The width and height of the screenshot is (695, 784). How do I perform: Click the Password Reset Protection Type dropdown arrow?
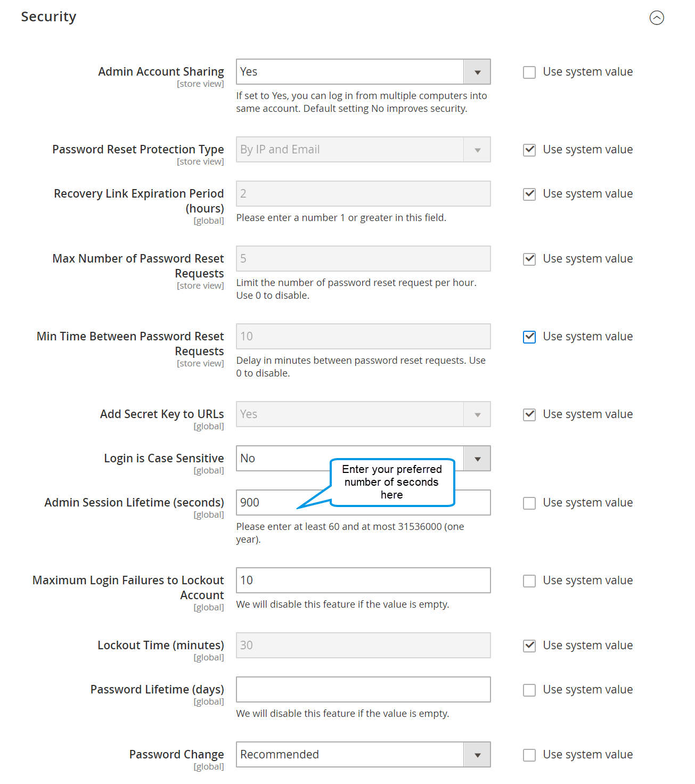[x=477, y=150]
